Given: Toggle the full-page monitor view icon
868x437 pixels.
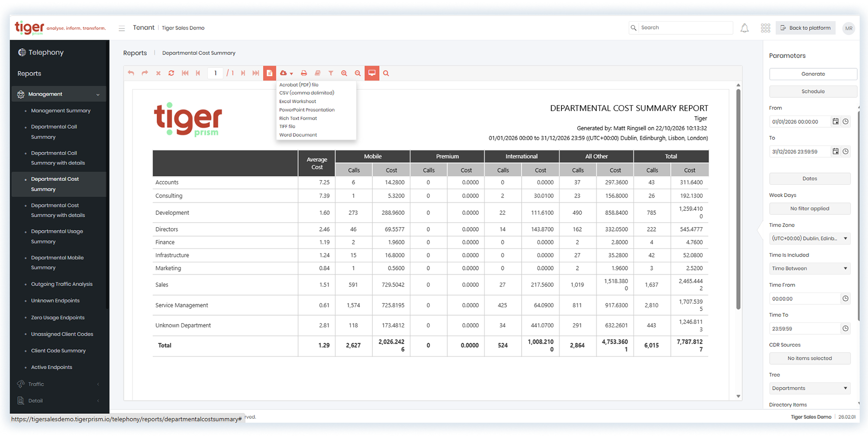Looking at the screenshot, I should 372,73.
